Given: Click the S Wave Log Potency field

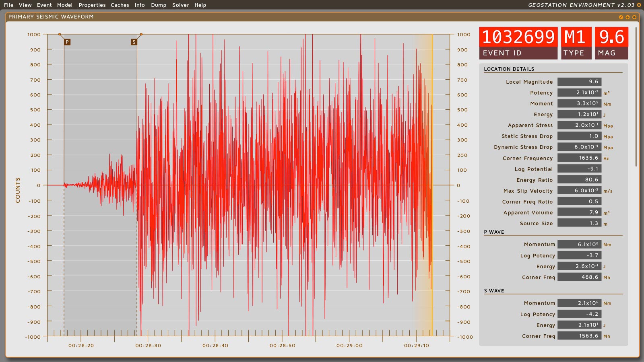Looking at the screenshot, I should 579,314.
